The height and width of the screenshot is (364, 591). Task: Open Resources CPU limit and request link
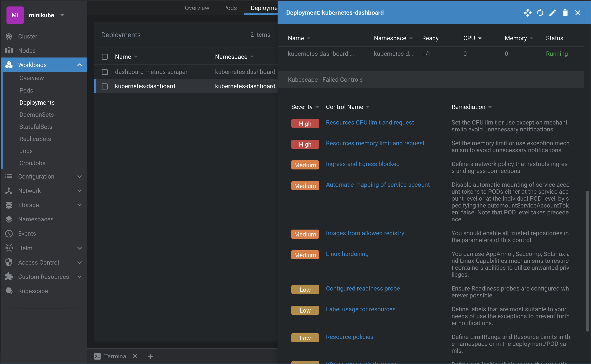[369, 122]
